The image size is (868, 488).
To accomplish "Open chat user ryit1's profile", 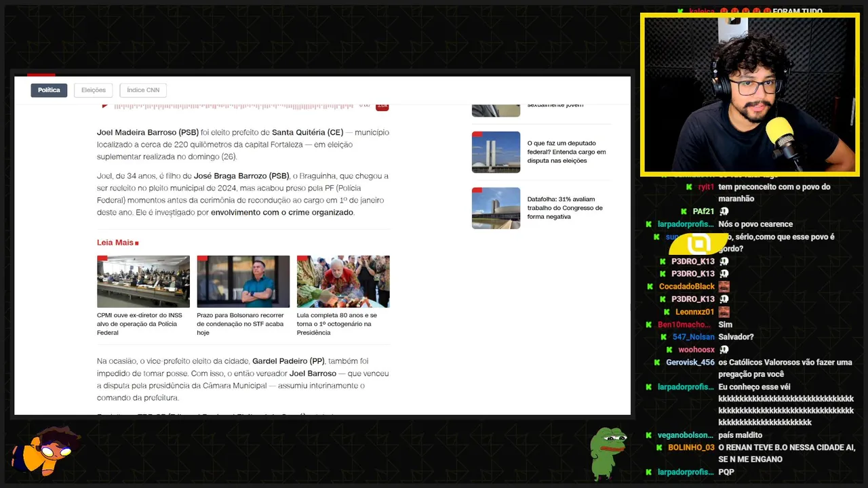I will pyautogui.click(x=706, y=187).
